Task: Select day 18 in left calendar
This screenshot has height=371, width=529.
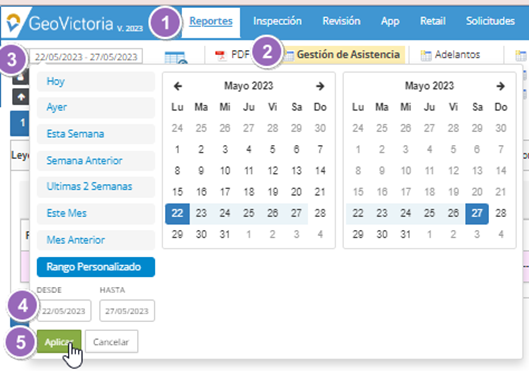Action: 249,192
